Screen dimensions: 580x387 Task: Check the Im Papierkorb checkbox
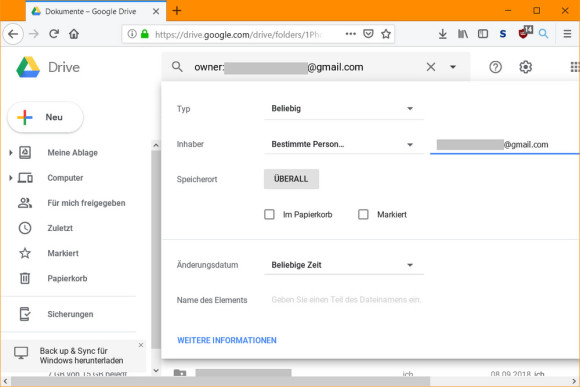(x=269, y=214)
